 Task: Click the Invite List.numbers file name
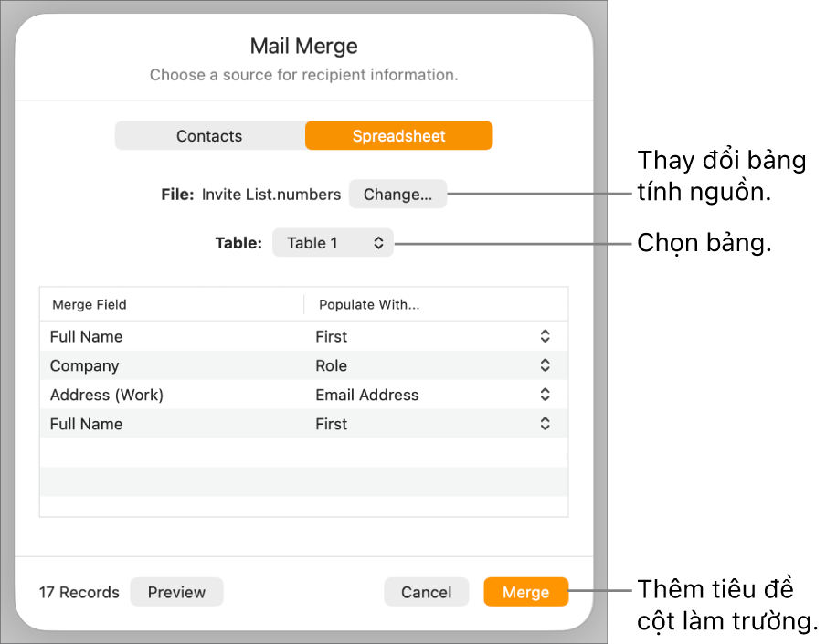271,194
